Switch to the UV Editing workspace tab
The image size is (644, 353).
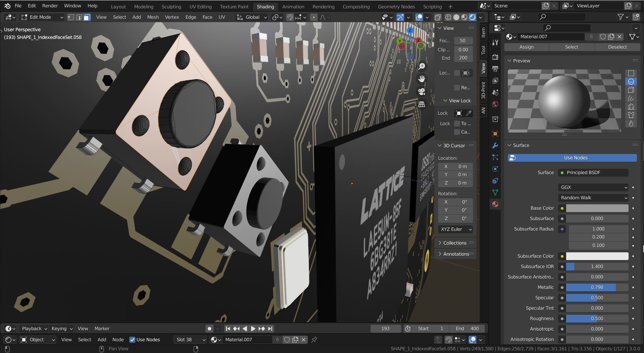click(x=200, y=7)
